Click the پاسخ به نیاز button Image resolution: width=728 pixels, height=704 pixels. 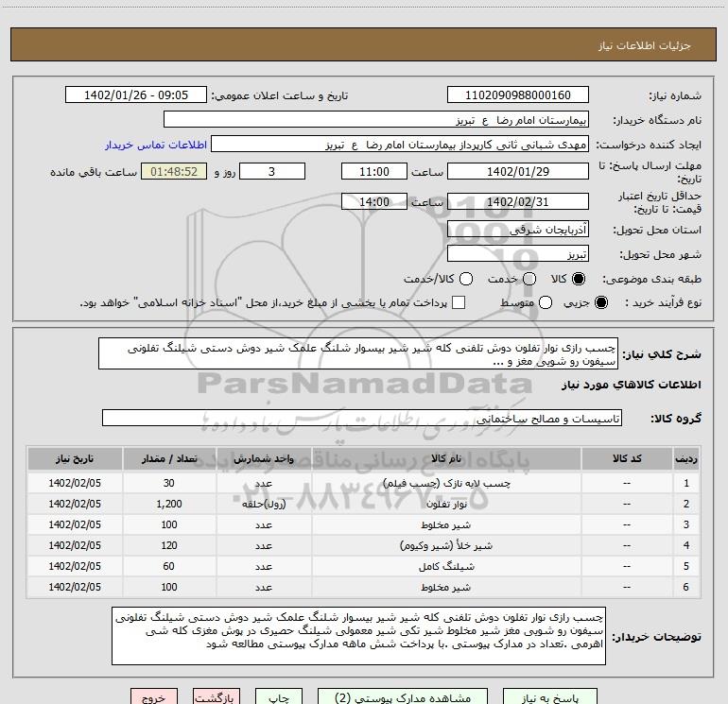pos(549,696)
